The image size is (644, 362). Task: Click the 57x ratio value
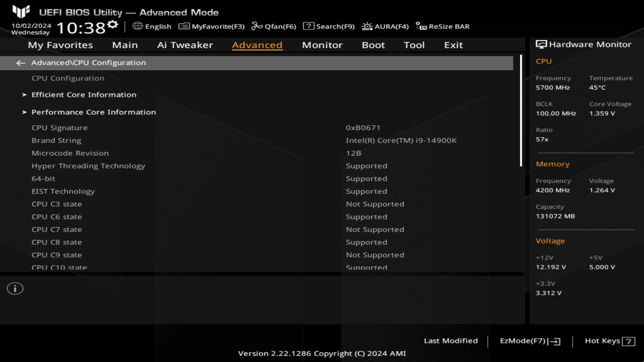542,139
